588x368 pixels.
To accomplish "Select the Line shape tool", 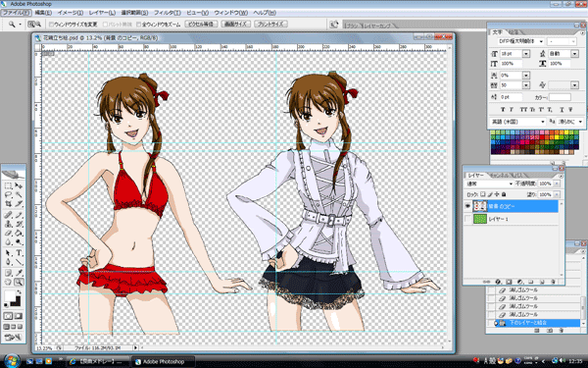I will tap(19, 262).
